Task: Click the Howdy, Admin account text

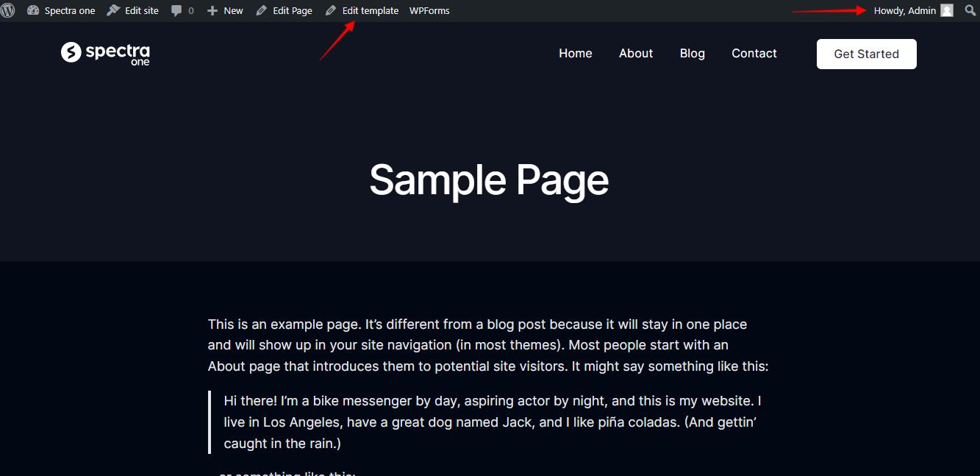Action: [x=904, y=10]
